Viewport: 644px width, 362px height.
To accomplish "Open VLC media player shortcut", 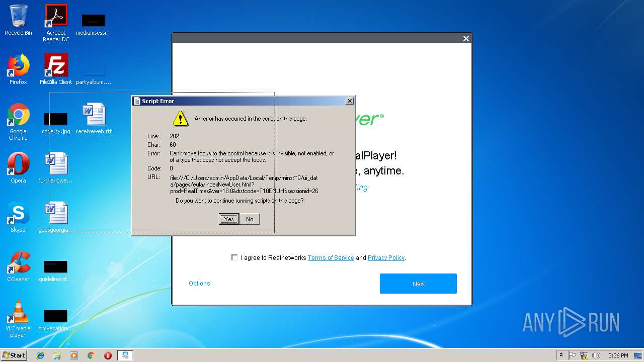I will 18,319.
